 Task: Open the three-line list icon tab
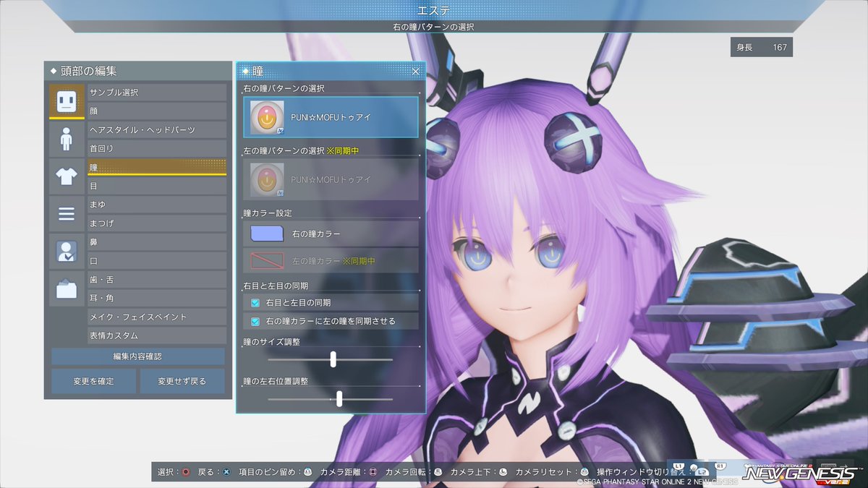coord(67,214)
